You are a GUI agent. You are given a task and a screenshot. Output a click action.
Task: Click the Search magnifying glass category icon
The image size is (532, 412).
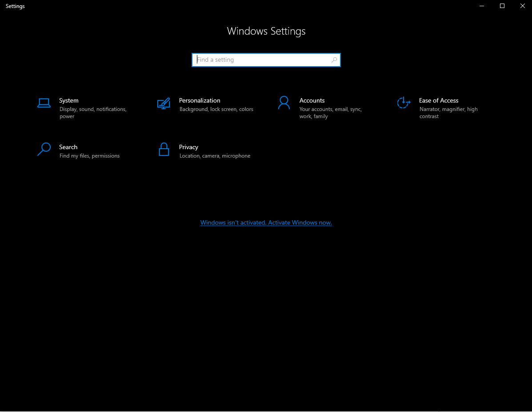[44, 150]
